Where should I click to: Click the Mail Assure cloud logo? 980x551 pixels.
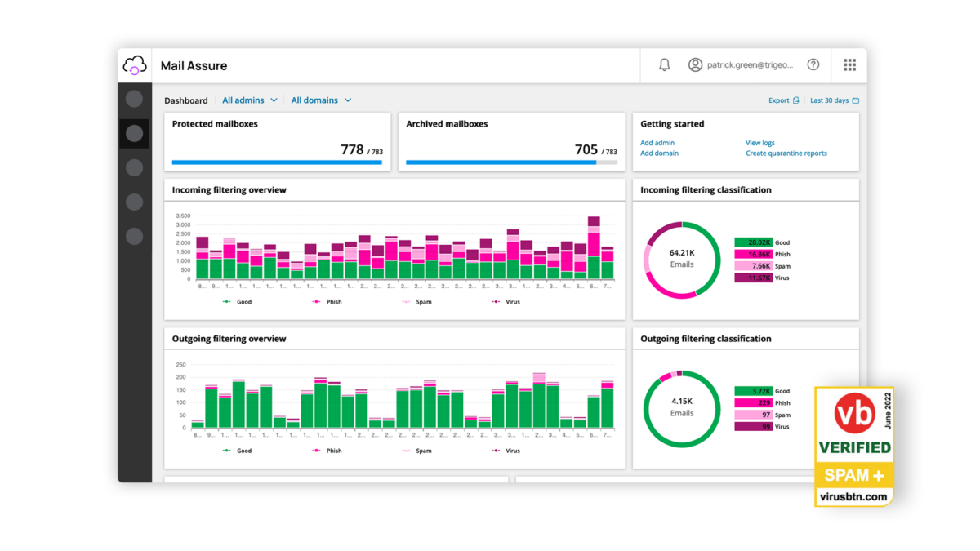(134, 65)
